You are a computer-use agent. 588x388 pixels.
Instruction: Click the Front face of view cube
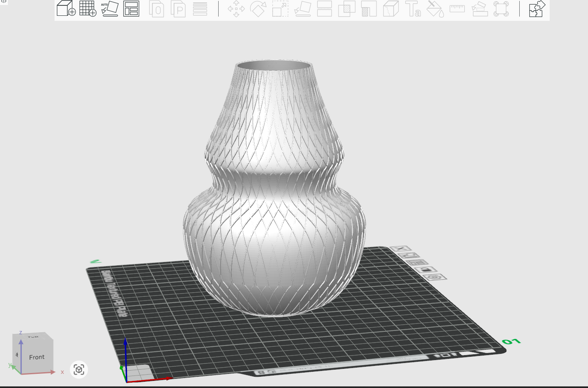coord(37,357)
